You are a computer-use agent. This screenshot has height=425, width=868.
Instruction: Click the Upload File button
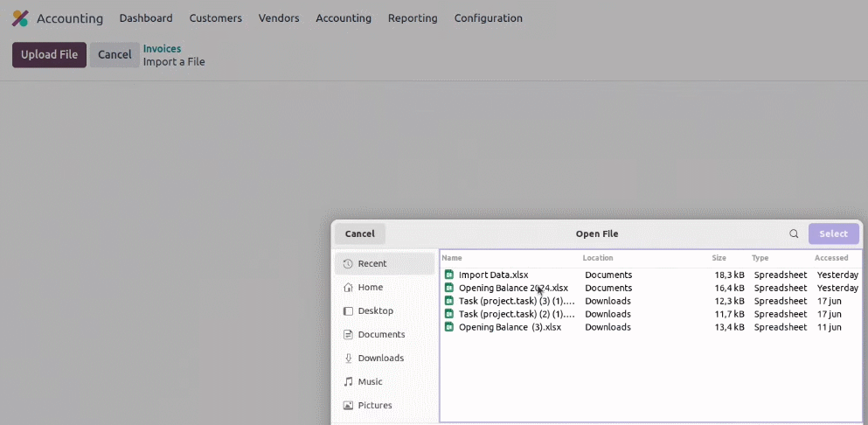point(49,55)
